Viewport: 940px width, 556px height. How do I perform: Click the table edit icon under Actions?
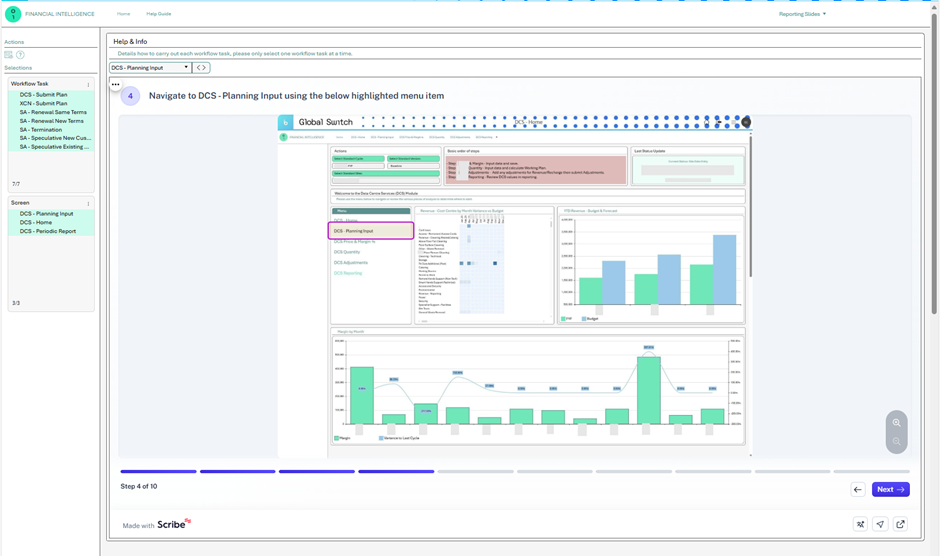click(x=8, y=55)
